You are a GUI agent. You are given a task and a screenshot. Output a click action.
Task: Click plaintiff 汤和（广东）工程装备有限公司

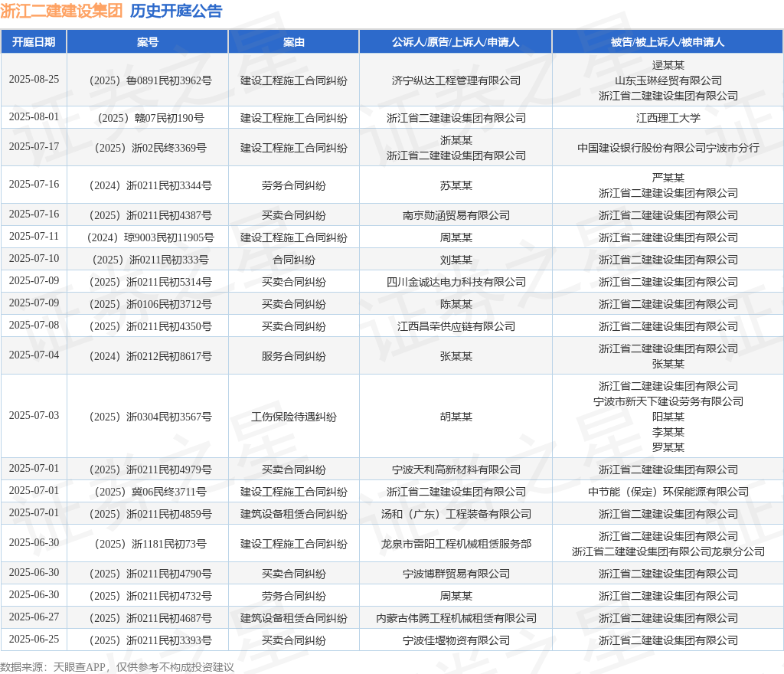tap(456, 515)
